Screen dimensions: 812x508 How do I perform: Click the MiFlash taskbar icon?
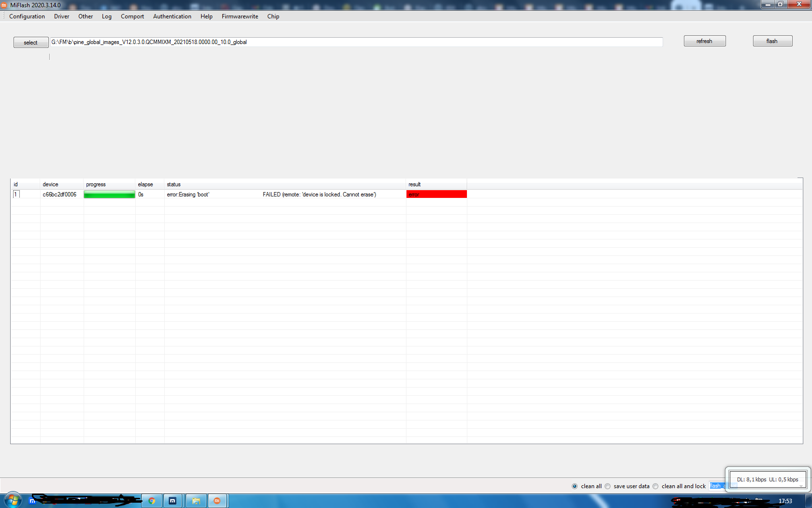coord(217,501)
